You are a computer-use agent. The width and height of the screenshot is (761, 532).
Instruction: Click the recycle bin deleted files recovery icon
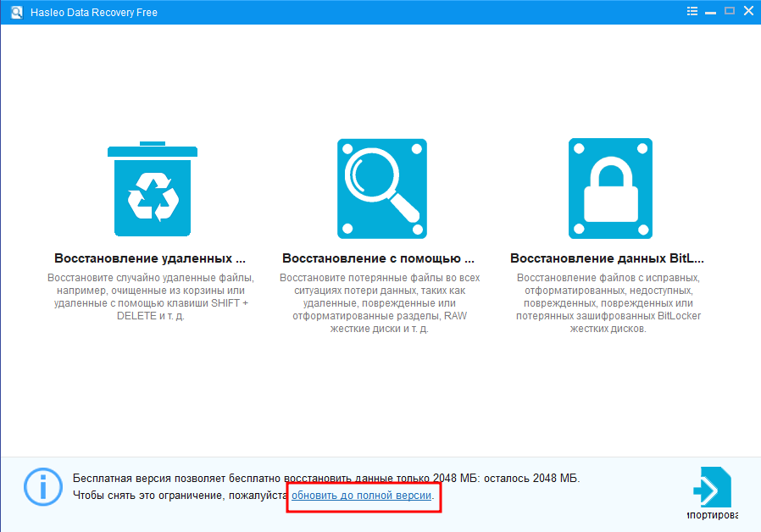pyautogui.click(x=153, y=189)
